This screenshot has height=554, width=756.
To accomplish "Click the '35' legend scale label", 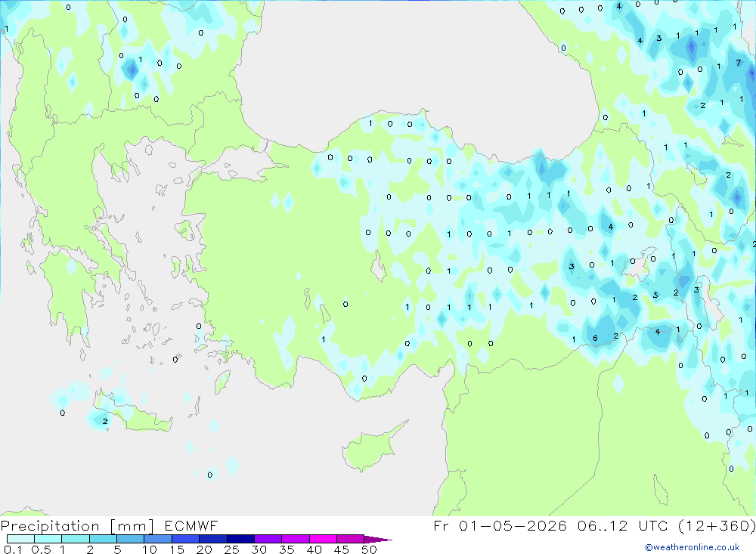I will [x=287, y=549].
